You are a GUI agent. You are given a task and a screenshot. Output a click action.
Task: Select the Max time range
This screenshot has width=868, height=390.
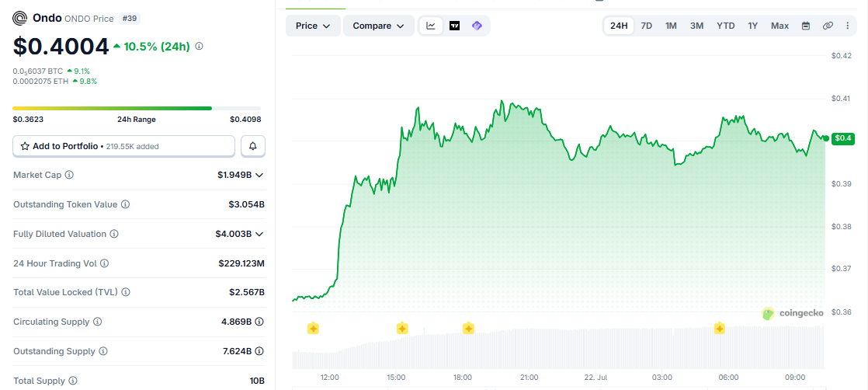point(780,26)
